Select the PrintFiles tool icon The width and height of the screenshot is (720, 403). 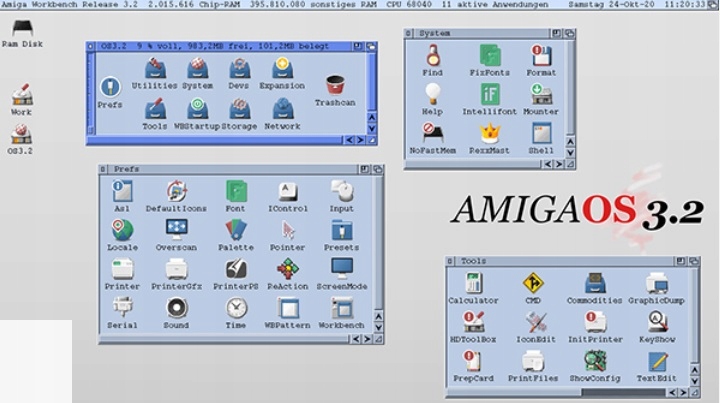533,361
